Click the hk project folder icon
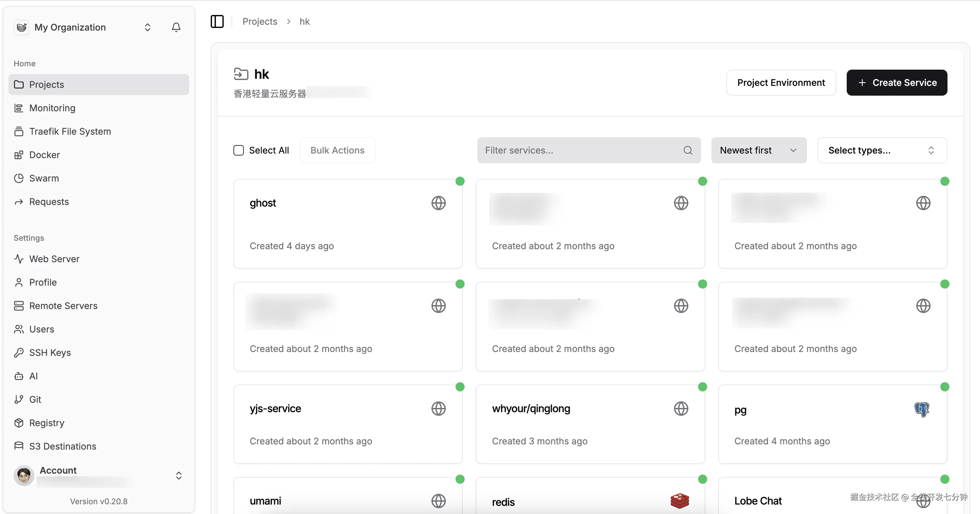This screenshot has width=980, height=514. (241, 74)
